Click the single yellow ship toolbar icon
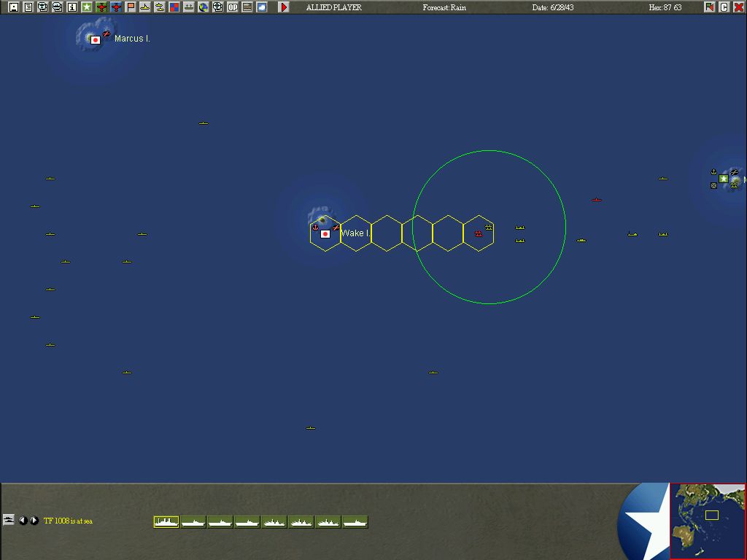 [145, 7]
